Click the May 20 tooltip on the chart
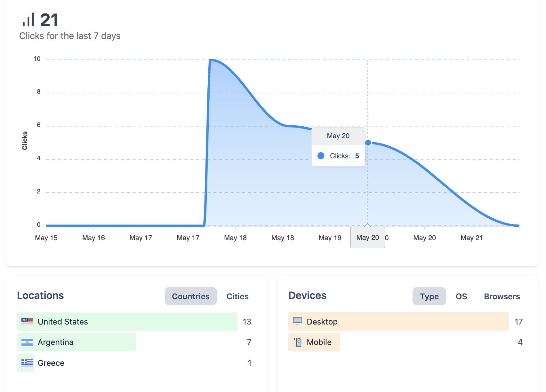 [338, 136]
